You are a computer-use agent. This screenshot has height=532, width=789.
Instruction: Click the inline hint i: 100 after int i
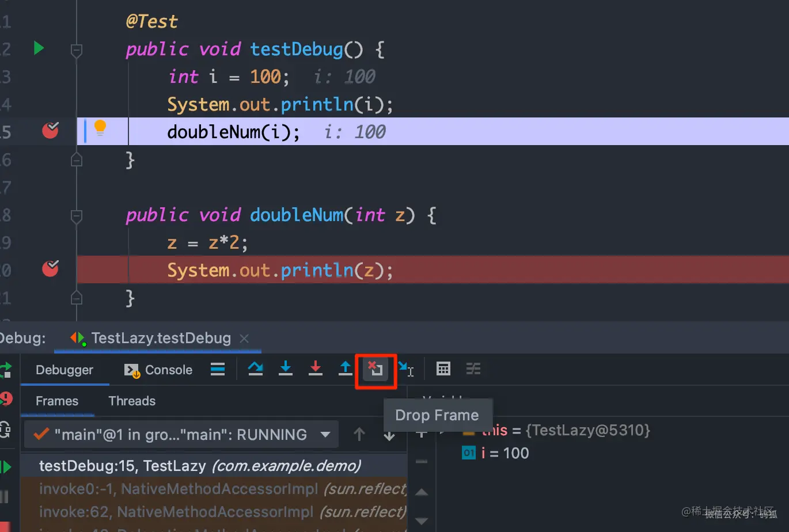click(x=344, y=77)
